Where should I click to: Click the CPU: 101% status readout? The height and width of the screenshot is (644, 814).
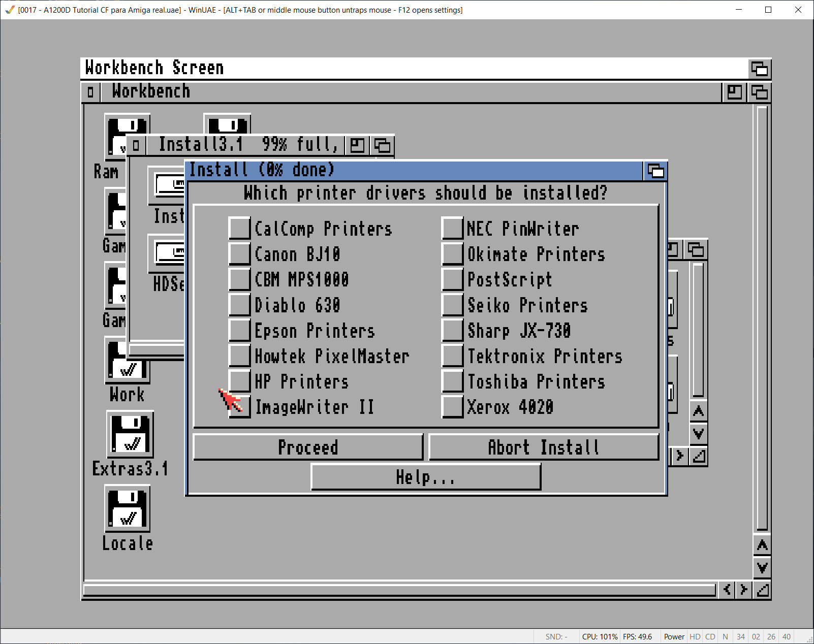click(600, 637)
